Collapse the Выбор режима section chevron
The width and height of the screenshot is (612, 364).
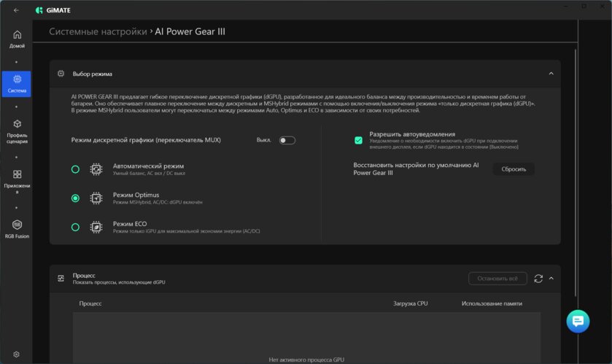coord(551,74)
